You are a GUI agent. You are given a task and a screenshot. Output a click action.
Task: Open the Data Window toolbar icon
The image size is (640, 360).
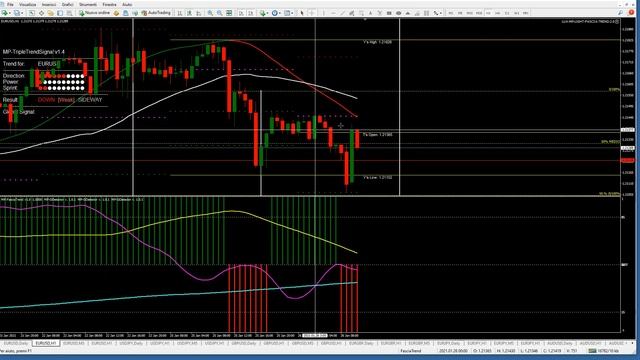coord(41,13)
